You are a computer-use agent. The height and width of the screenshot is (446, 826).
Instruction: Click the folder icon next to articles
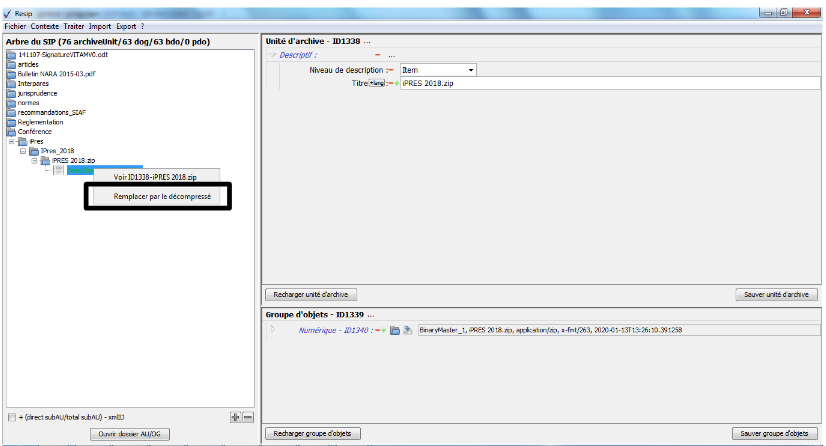(12, 64)
